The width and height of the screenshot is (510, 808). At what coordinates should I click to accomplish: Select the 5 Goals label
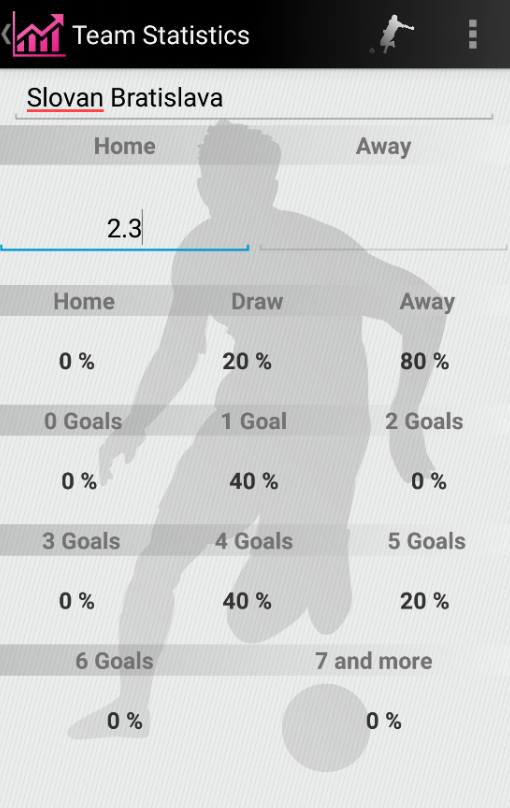[x=427, y=541]
